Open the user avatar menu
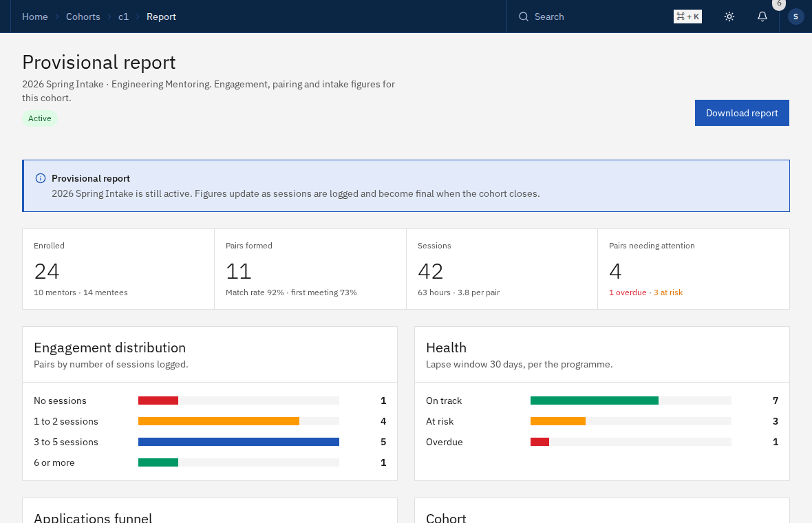 point(796,17)
